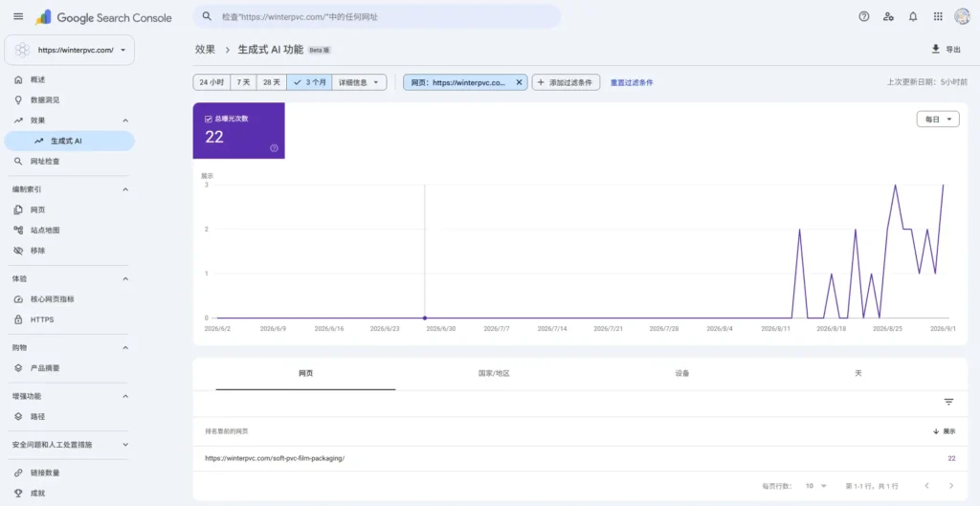
Task: Select the 24 小时 date range
Action: (x=212, y=82)
